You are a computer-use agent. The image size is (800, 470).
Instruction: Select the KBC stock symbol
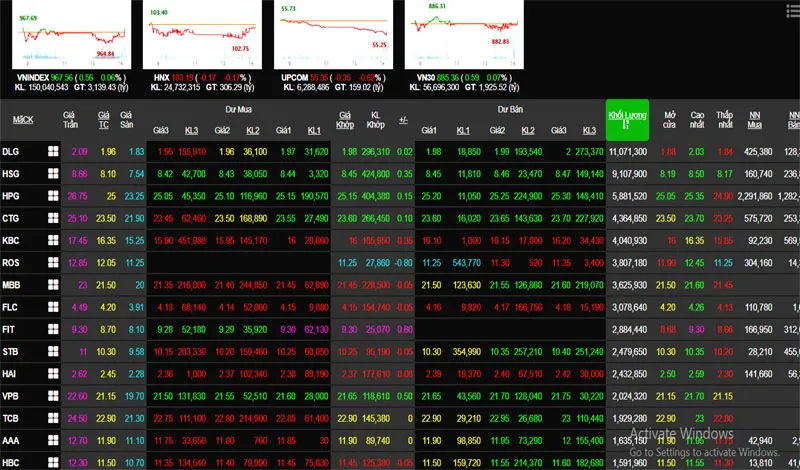tap(11, 240)
